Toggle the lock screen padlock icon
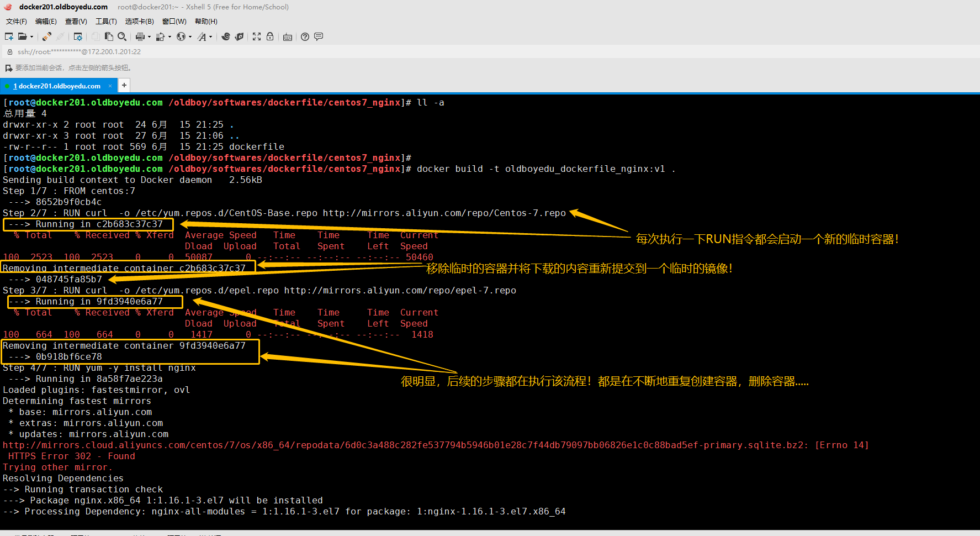Screen dimensions: 980x536 click(270, 36)
